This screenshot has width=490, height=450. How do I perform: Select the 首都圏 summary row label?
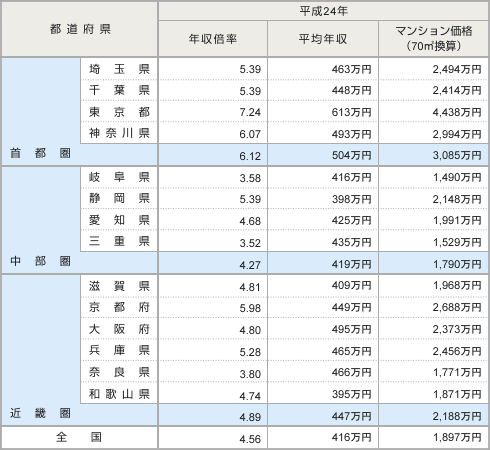click(x=40, y=153)
